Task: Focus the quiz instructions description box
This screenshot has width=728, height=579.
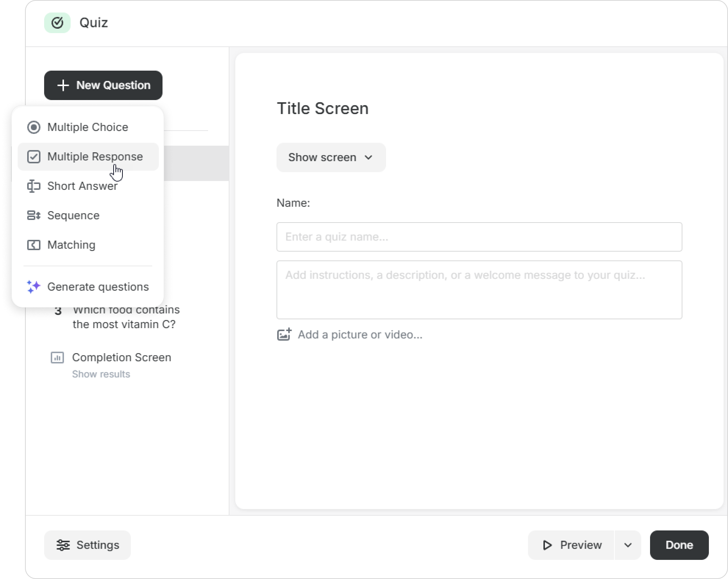Action: click(x=479, y=290)
